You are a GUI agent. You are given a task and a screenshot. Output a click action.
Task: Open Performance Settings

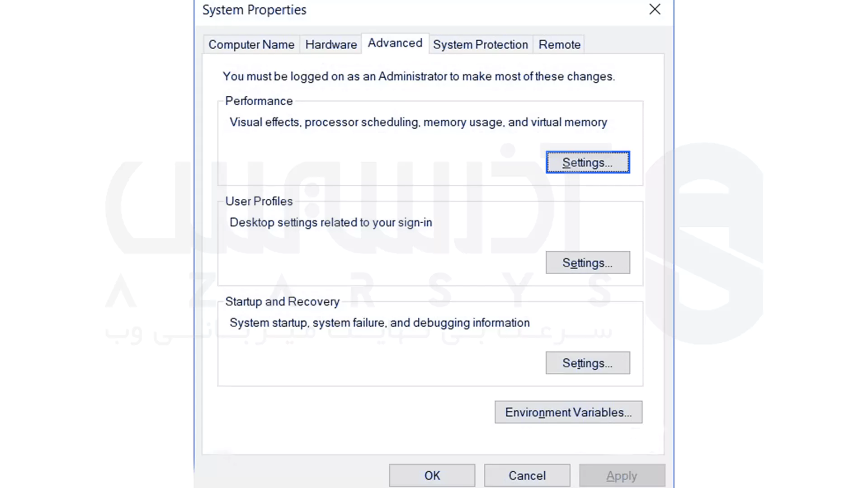point(587,163)
